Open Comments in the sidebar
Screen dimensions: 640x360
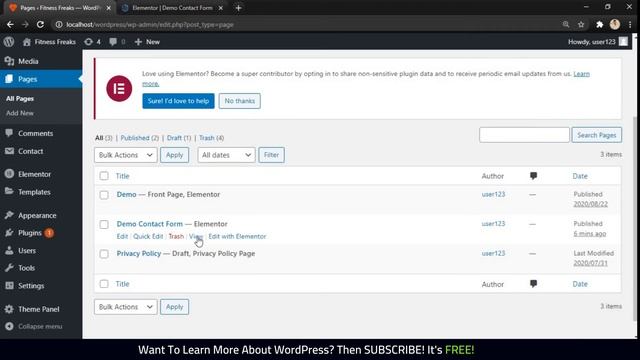pos(35,133)
